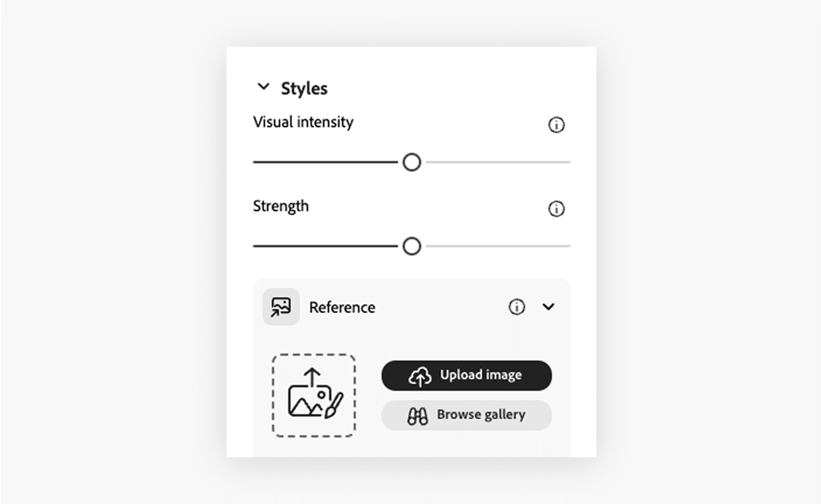Click the dashed reference image placeholder
Viewport: 821px width, 504px height.
point(314,395)
